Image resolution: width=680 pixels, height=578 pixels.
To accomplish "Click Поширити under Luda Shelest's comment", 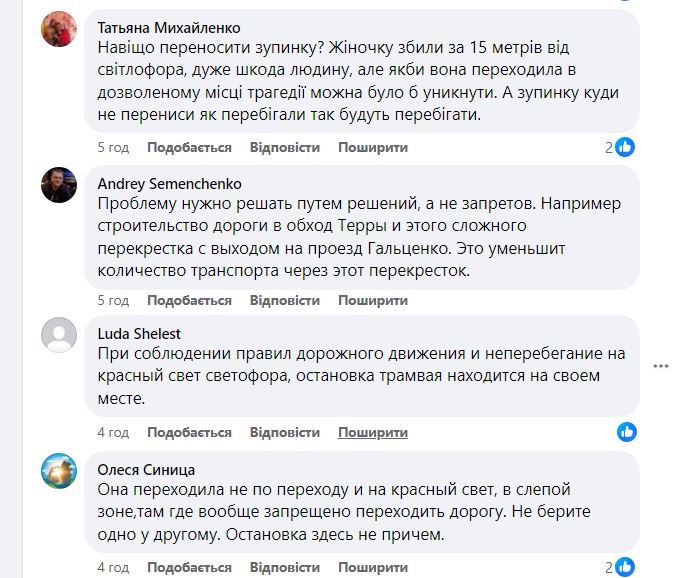I will pyautogui.click(x=373, y=432).
